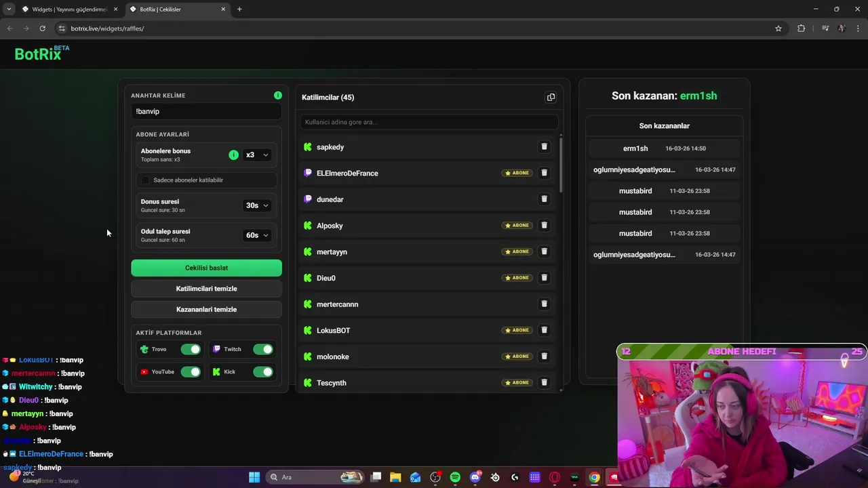The image size is (868, 488).
Task: Reload the BotRix page
Action: click(x=42, y=28)
